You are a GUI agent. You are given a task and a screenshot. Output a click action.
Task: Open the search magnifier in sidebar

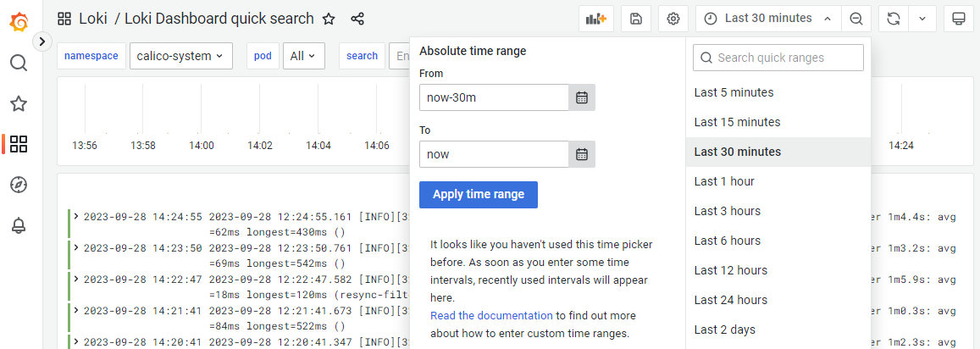[19, 63]
